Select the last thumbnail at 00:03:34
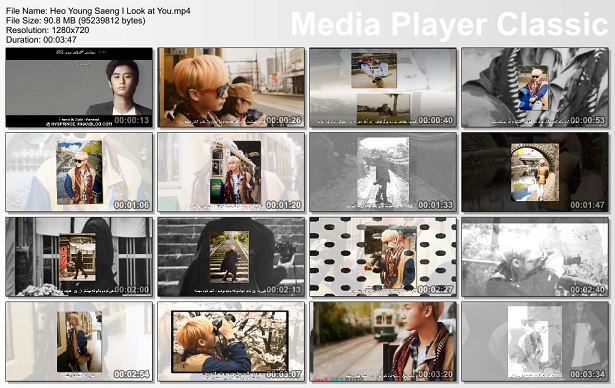 click(535, 341)
